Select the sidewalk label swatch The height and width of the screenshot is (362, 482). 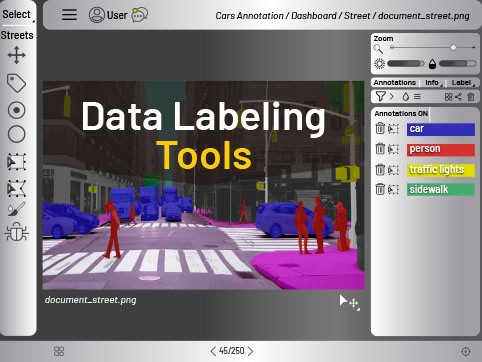pos(441,190)
